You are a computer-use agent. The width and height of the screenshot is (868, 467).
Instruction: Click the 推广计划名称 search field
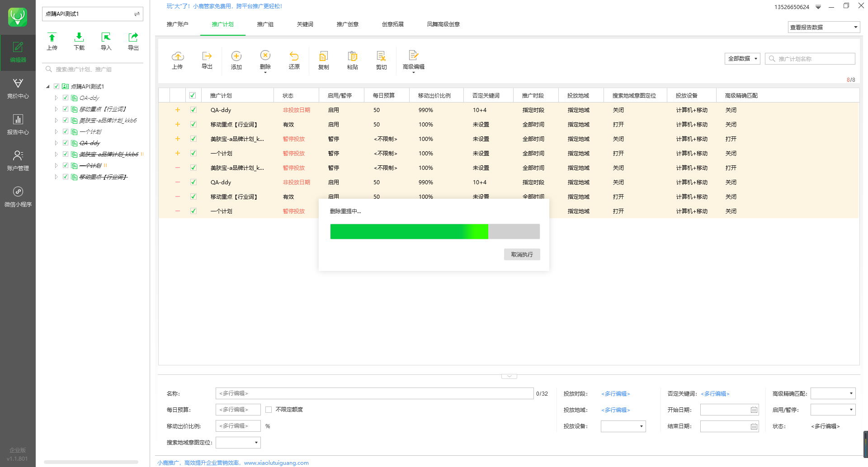810,59
